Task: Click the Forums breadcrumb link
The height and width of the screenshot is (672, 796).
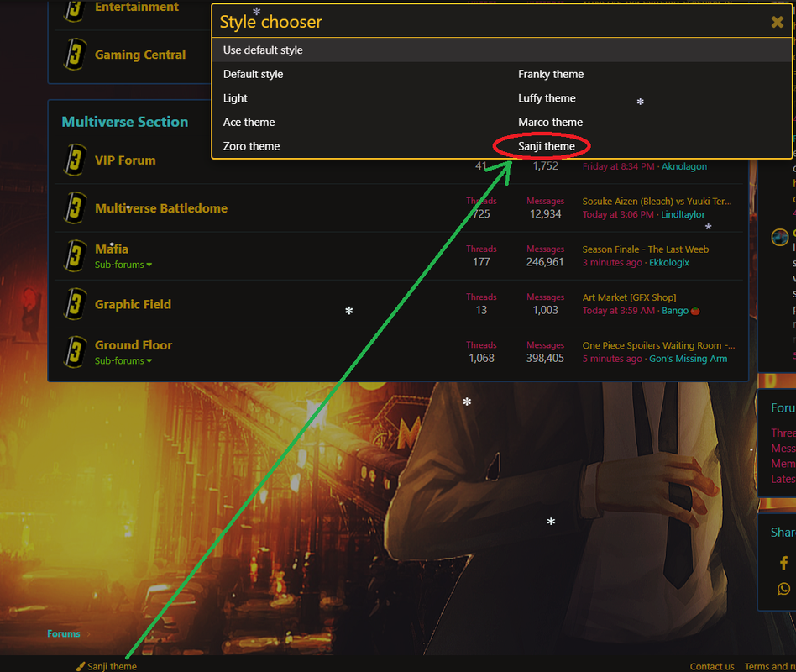Action: click(x=64, y=633)
